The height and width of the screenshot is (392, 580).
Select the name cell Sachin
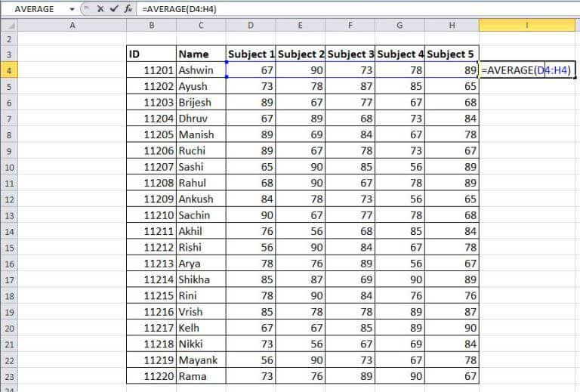point(201,215)
